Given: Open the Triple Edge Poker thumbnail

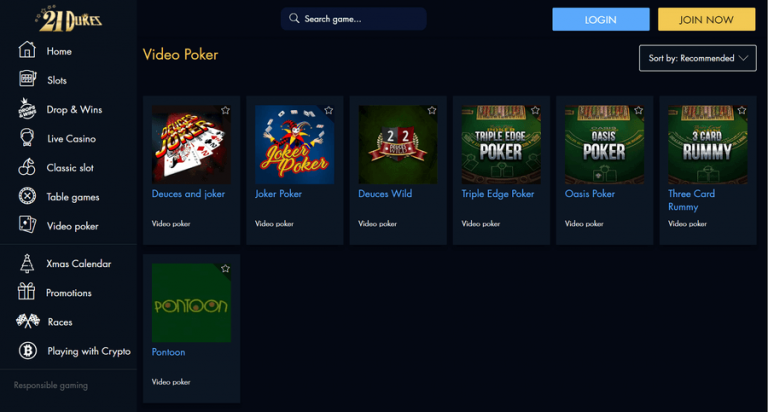Looking at the screenshot, I should click(x=501, y=145).
